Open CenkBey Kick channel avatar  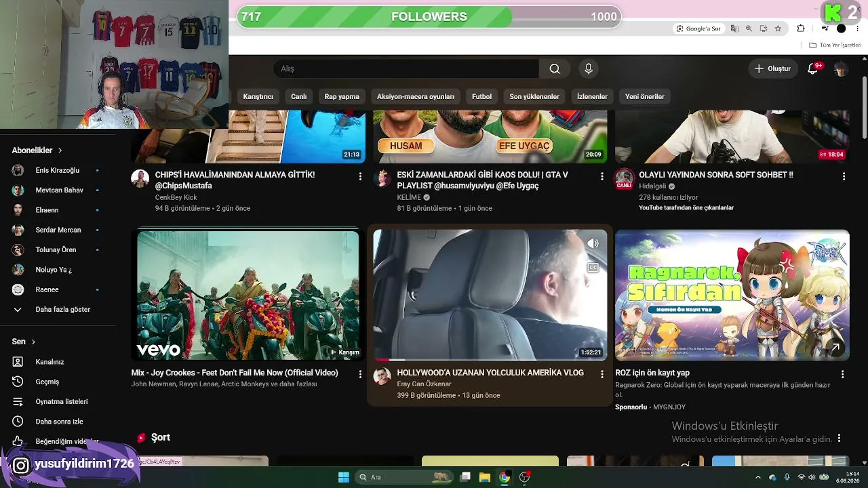coord(140,179)
